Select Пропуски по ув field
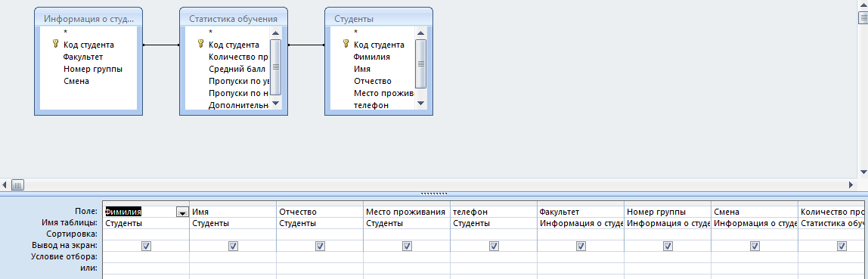 point(239,81)
